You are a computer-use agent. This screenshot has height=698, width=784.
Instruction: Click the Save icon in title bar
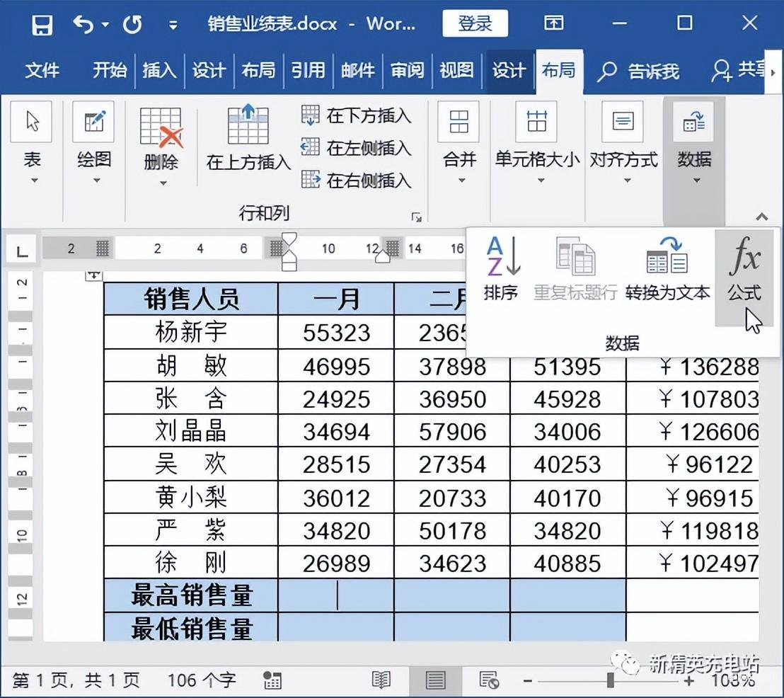click(42, 24)
